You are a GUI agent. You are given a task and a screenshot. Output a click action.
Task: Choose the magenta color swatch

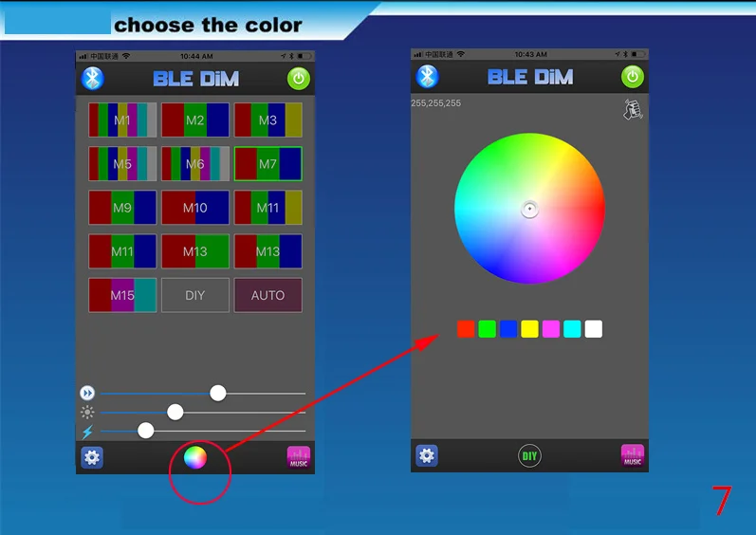[550, 329]
